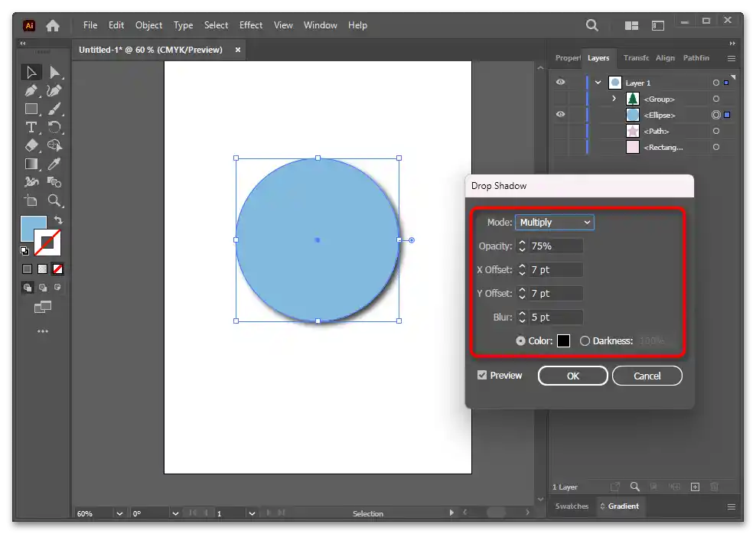
Task: Select the Direct Selection tool
Action: coord(54,73)
